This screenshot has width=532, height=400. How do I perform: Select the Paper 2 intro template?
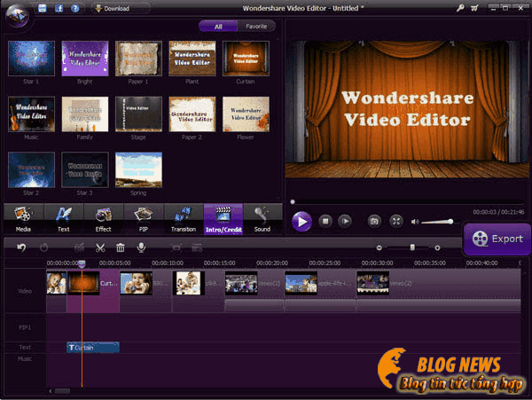tap(192, 114)
